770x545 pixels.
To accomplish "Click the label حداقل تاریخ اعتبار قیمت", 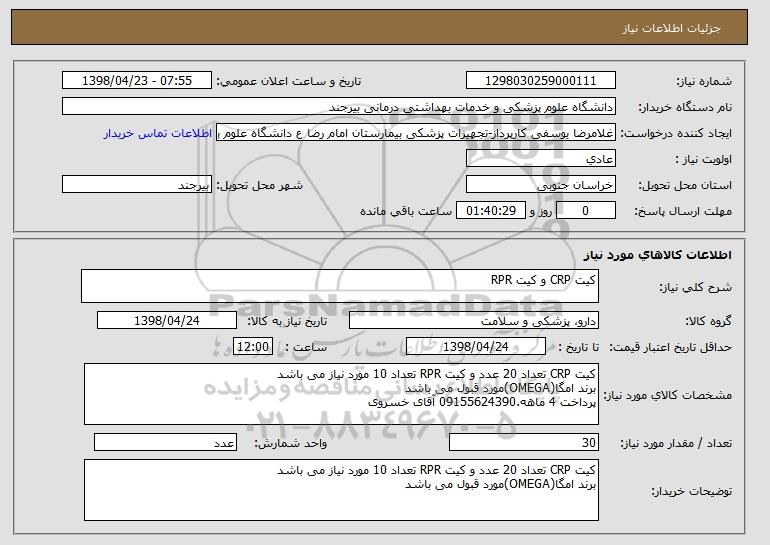I will [x=671, y=348].
